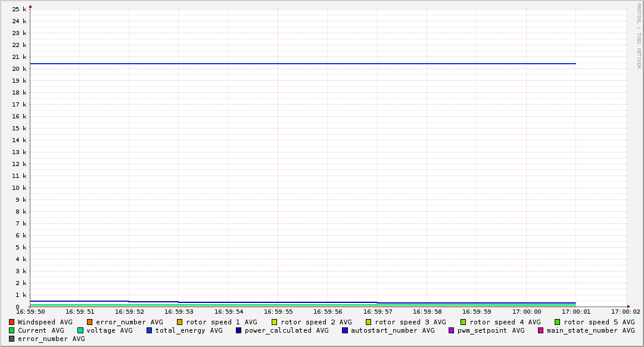Select the 20 k y-axis label
Viewport: 644px width, 347px height.
20,69
